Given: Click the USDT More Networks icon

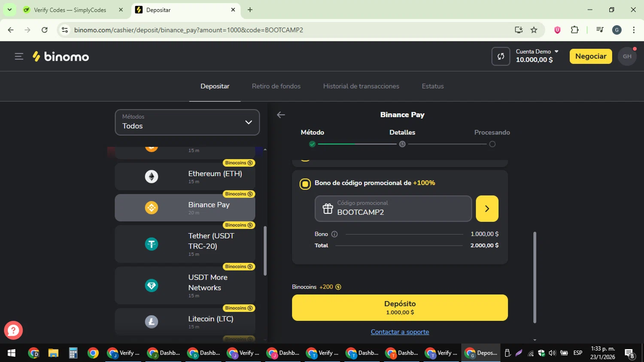Looking at the screenshot, I should tap(152, 286).
